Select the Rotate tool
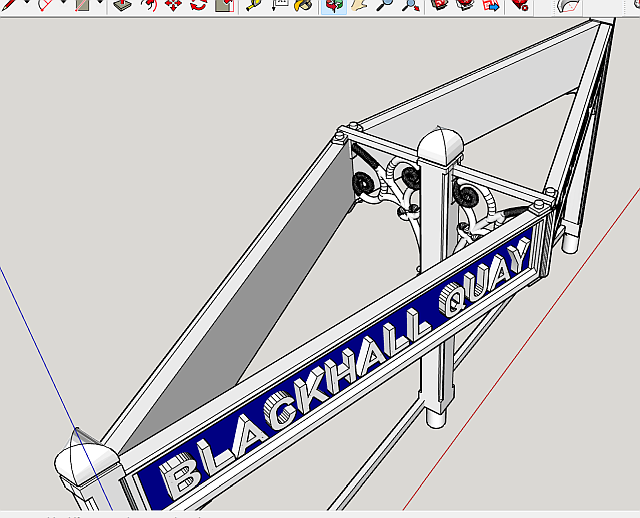 click(x=198, y=5)
